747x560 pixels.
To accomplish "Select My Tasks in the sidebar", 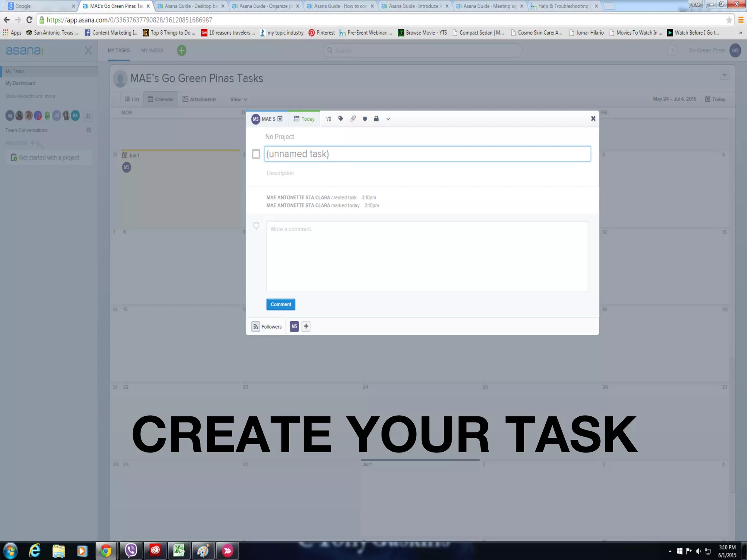I will click(49, 71).
